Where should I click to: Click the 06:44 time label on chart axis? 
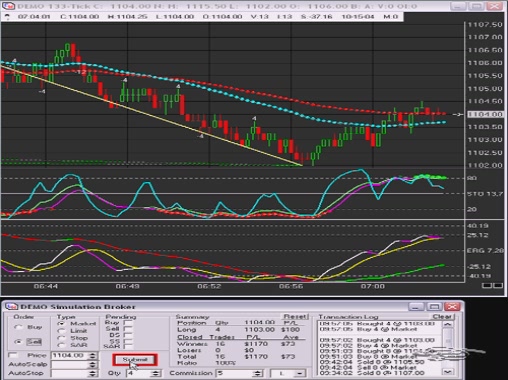coord(46,286)
